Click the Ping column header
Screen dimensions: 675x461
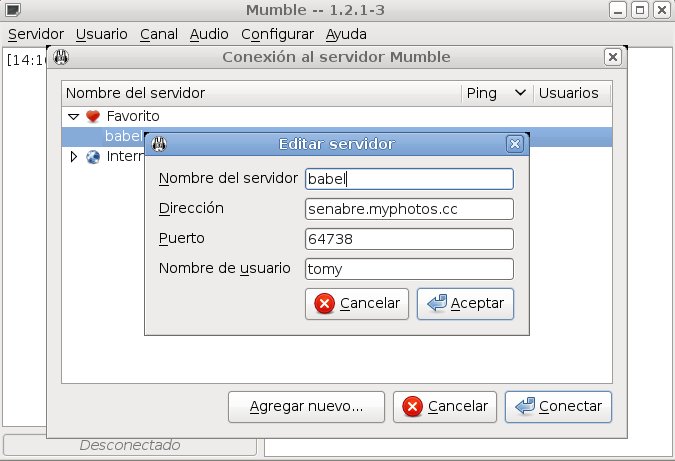(x=497, y=93)
